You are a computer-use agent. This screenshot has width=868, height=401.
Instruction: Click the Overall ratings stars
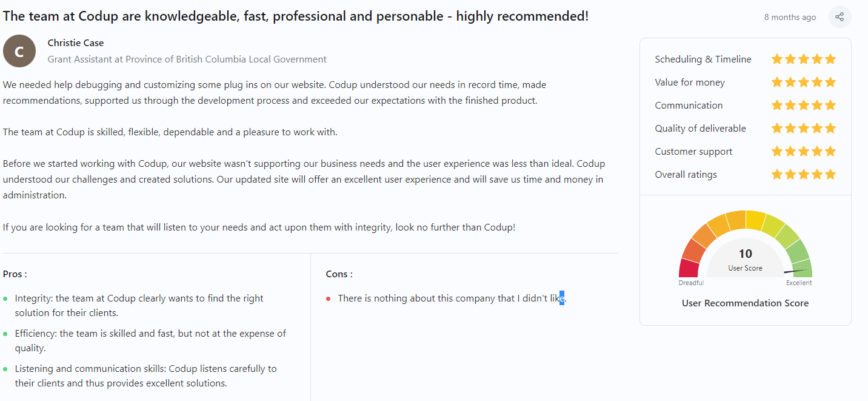click(x=803, y=174)
